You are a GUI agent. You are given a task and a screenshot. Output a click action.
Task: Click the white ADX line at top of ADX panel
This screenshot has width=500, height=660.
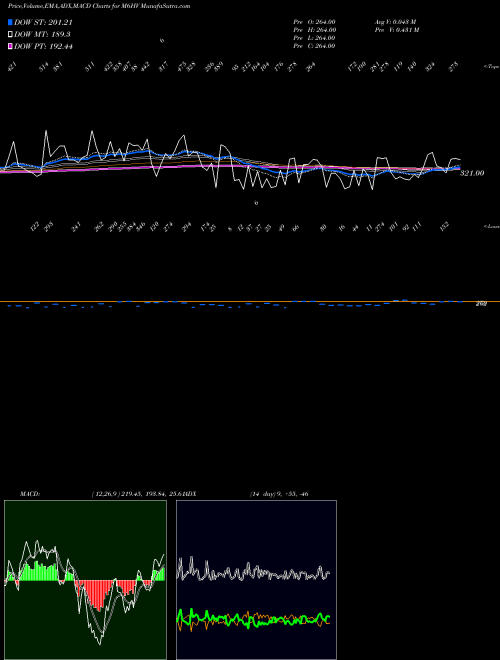click(x=253, y=570)
